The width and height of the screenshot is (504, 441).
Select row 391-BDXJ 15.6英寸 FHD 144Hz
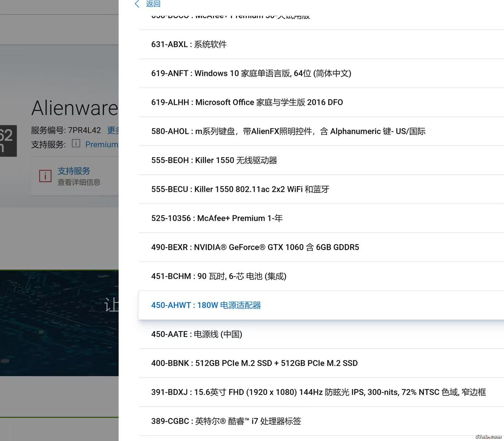321,392
